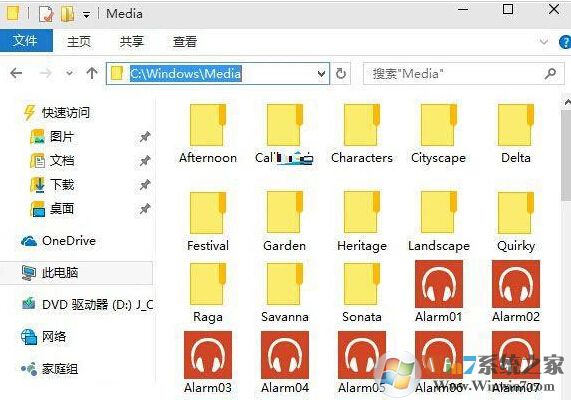Click the vertical scrollbar thumb
This screenshot has width=571, height=400.
pos(566,155)
